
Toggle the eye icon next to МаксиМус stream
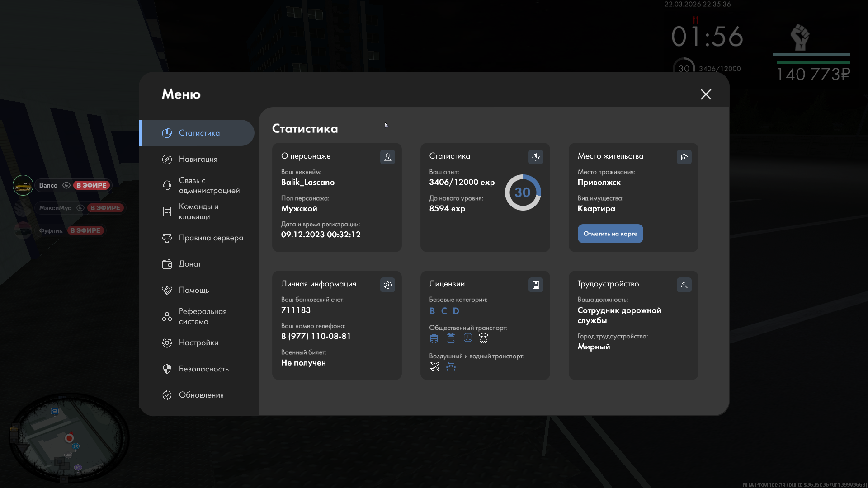[80, 208]
